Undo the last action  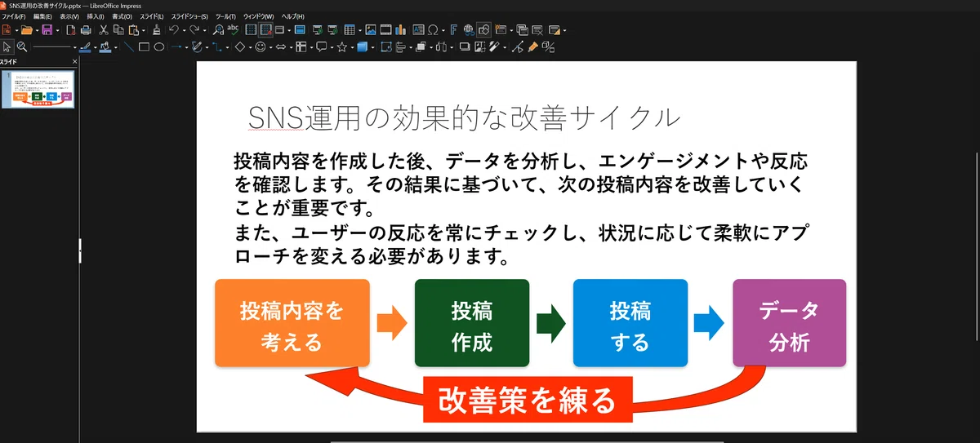(173, 30)
